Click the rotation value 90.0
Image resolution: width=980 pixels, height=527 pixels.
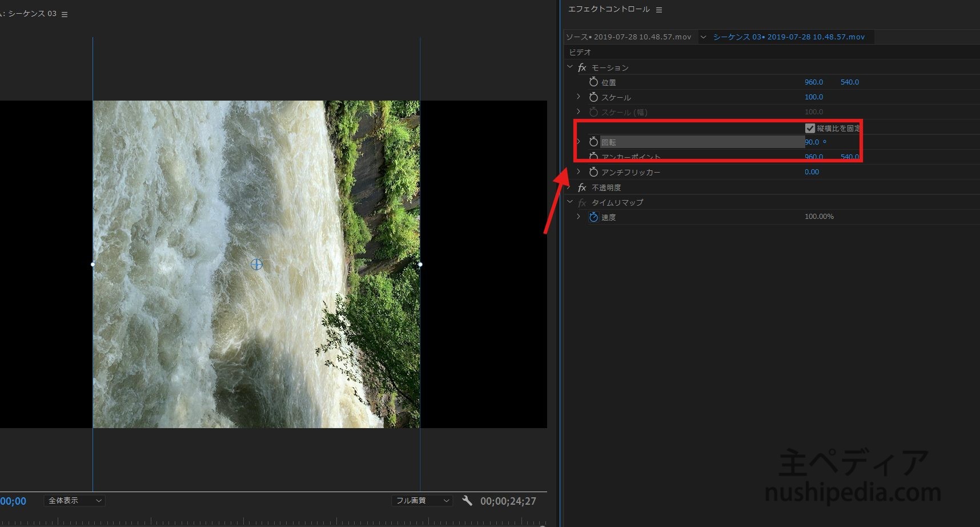[x=812, y=142]
